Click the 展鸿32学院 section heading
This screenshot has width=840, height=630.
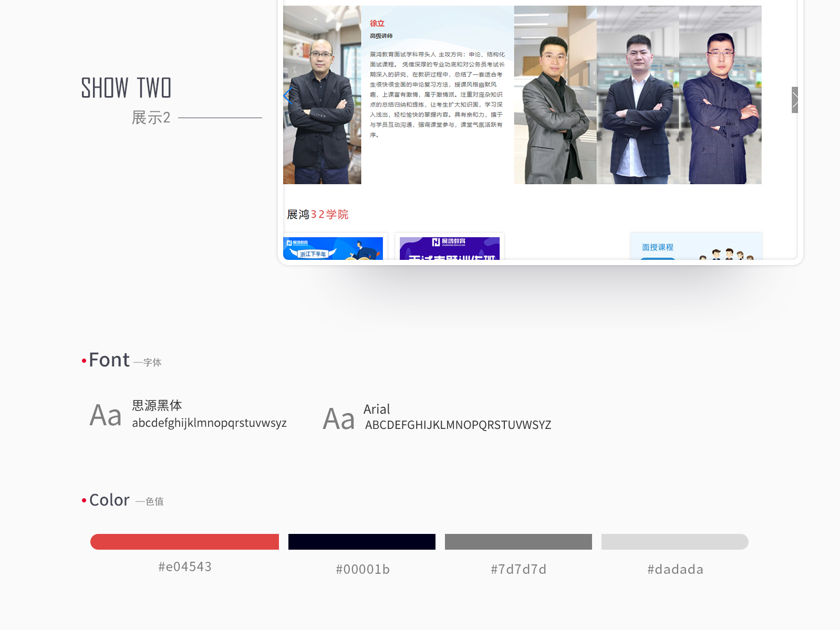[x=317, y=214]
